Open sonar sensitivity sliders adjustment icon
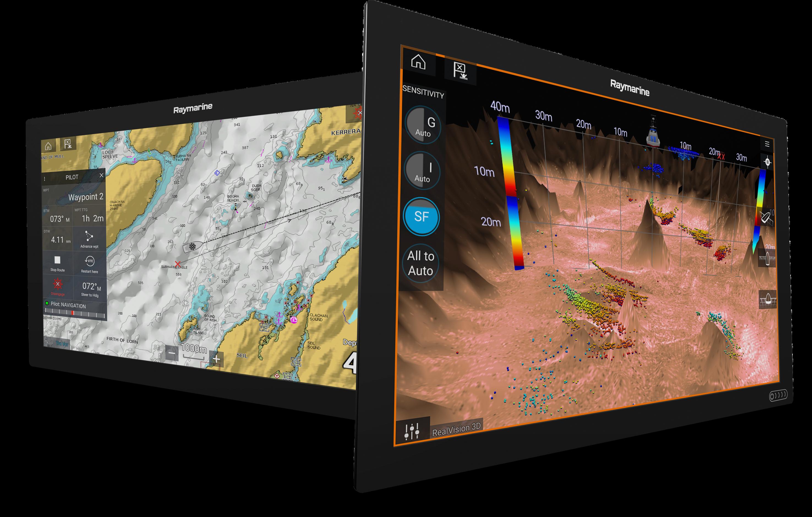Screen dimensions: 812x517 pos(412,431)
